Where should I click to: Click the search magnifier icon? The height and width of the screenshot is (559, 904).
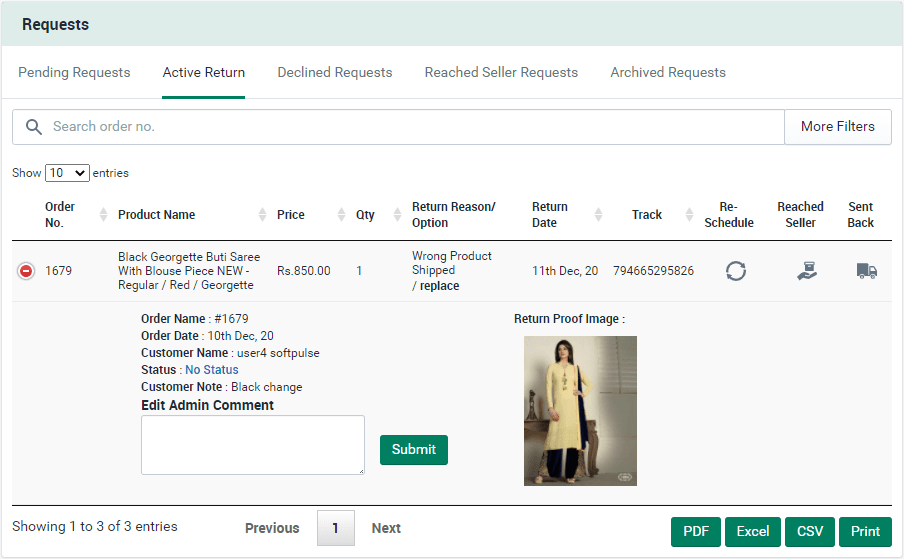[34, 127]
